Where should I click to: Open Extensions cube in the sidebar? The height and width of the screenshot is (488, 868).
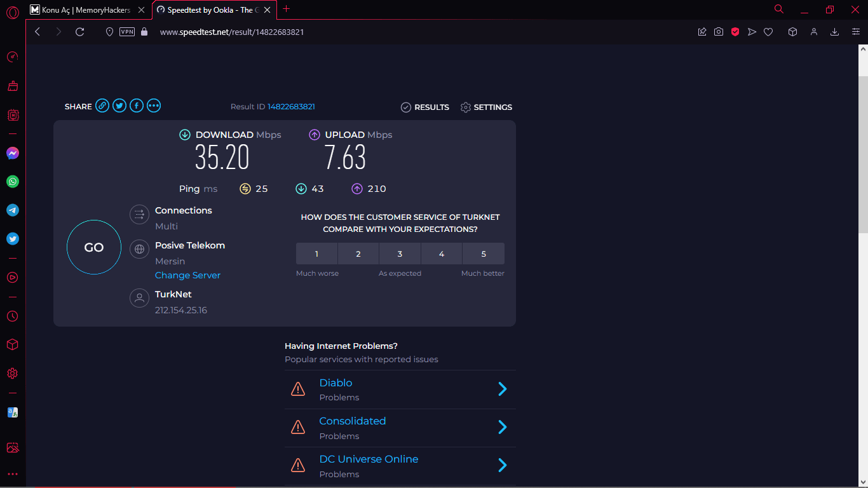[x=13, y=344]
